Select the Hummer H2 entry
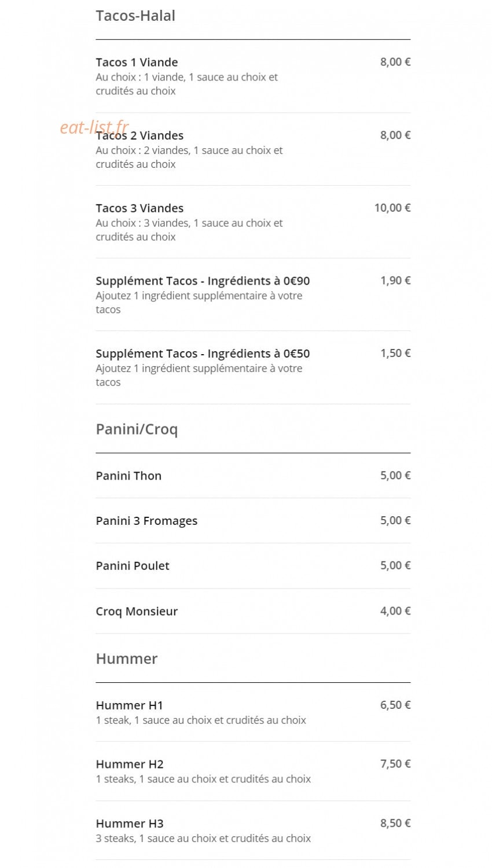The width and height of the screenshot is (492, 868). pos(253,771)
